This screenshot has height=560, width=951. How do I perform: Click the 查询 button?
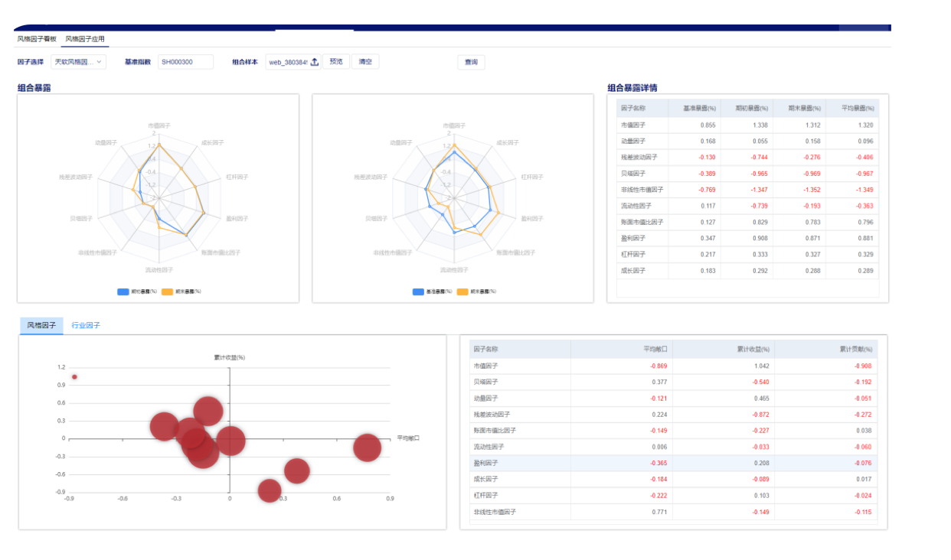click(471, 63)
